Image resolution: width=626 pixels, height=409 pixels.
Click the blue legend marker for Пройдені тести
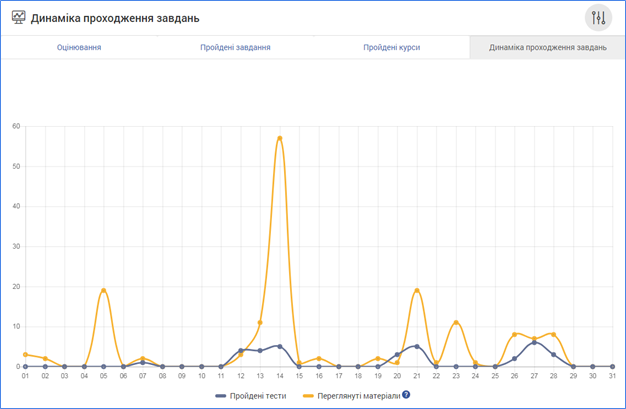[221, 395]
